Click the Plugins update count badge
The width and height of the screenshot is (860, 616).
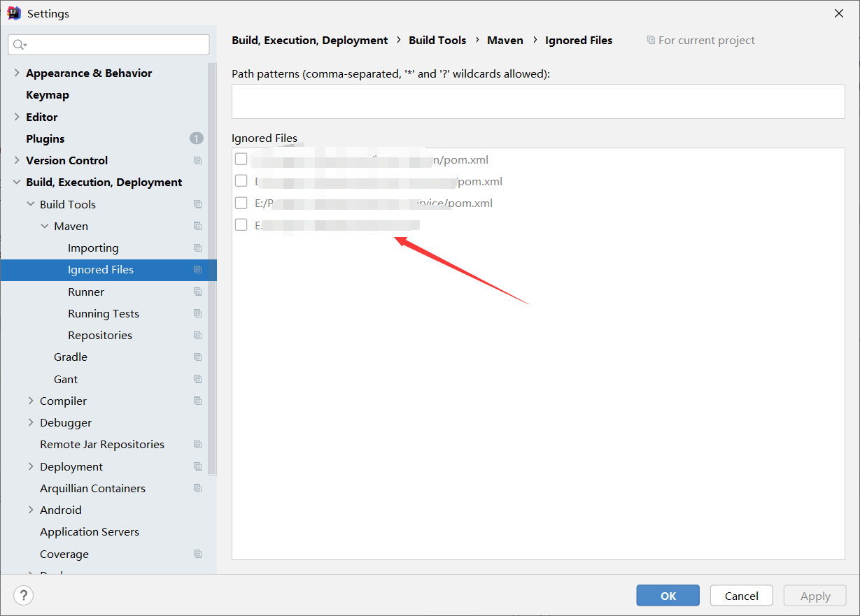(x=197, y=138)
